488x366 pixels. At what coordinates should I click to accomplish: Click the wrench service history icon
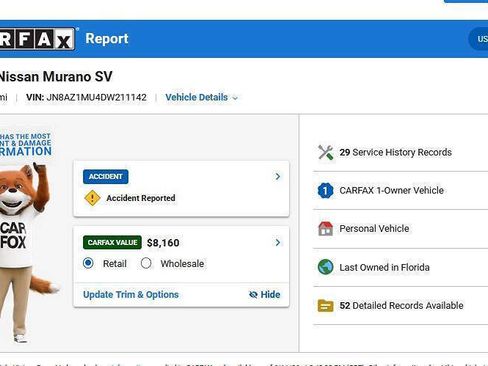click(325, 152)
